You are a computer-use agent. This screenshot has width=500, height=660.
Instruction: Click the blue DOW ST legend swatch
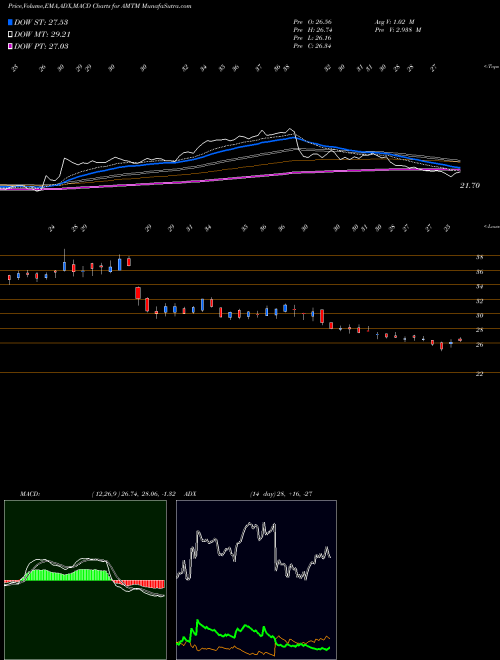click(x=10, y=22)
